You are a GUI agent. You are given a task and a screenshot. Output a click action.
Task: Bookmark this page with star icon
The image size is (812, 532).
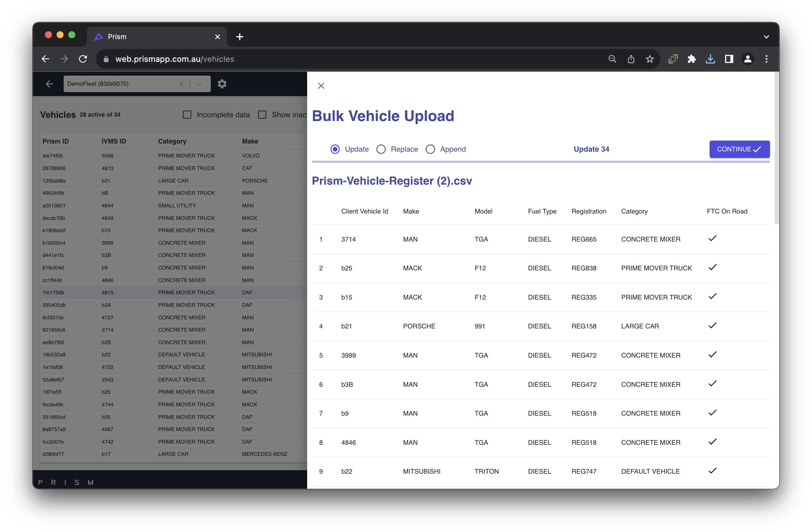click(x=650, y=59)
